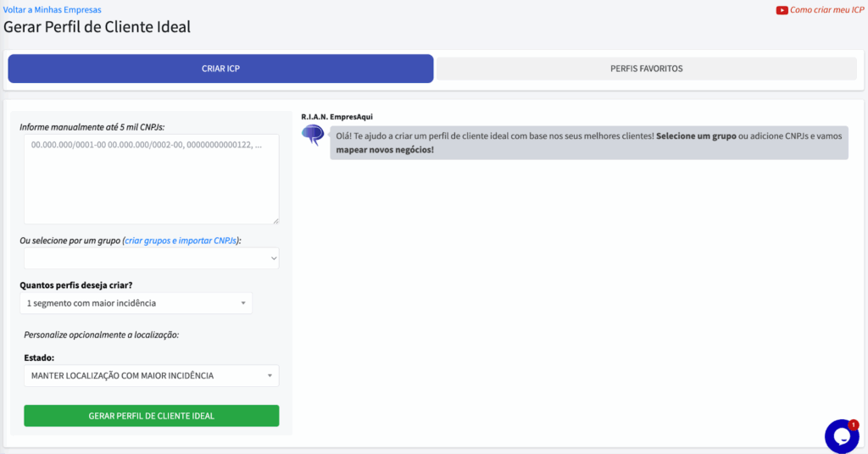
Task: Click the red notification badge on chat widget
Action: tap(853, 424)
